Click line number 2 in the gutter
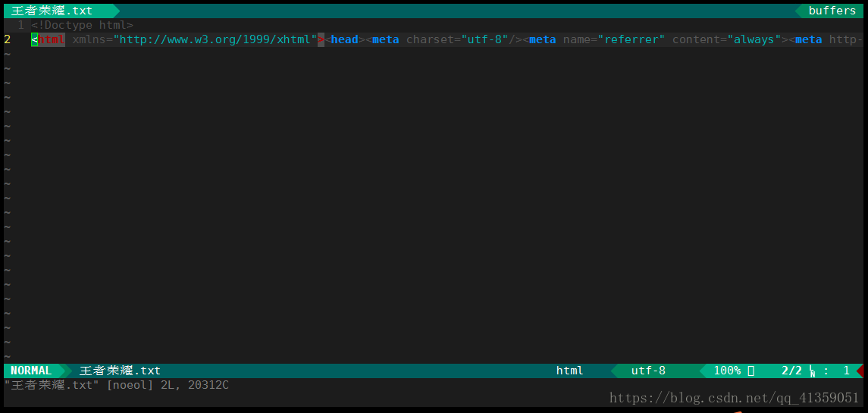The image size is (868, 413). tap(8, 39)
